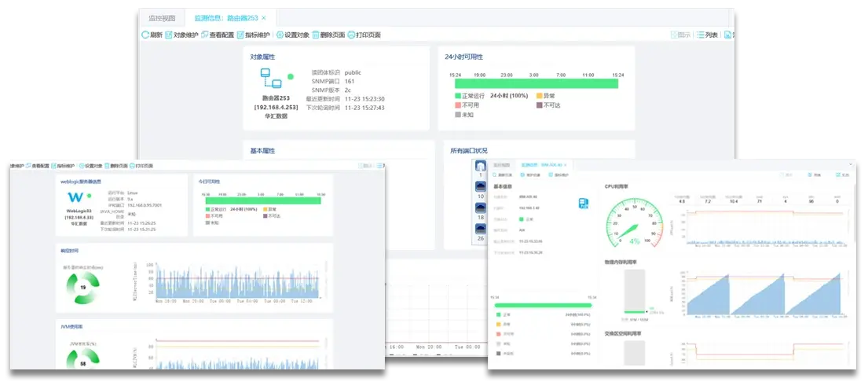868x382 pixels.
Task: Click the blue WebLogic W logo icon
Action: click(75, 197)
